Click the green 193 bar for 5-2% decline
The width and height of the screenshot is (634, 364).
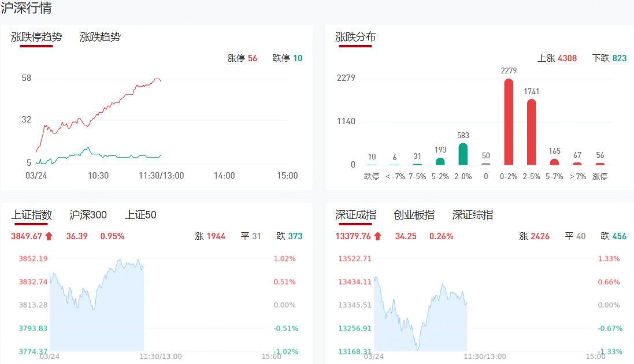(440, 161)
